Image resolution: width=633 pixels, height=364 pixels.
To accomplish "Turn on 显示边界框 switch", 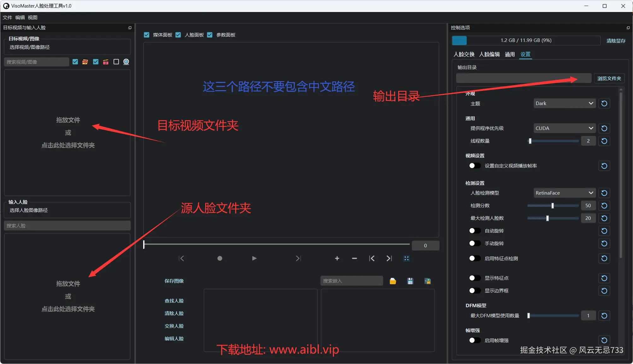I will pos(474,291).
